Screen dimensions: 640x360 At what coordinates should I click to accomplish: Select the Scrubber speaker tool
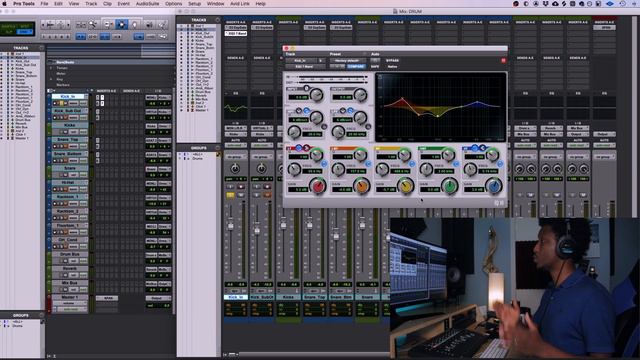(149, 25)
